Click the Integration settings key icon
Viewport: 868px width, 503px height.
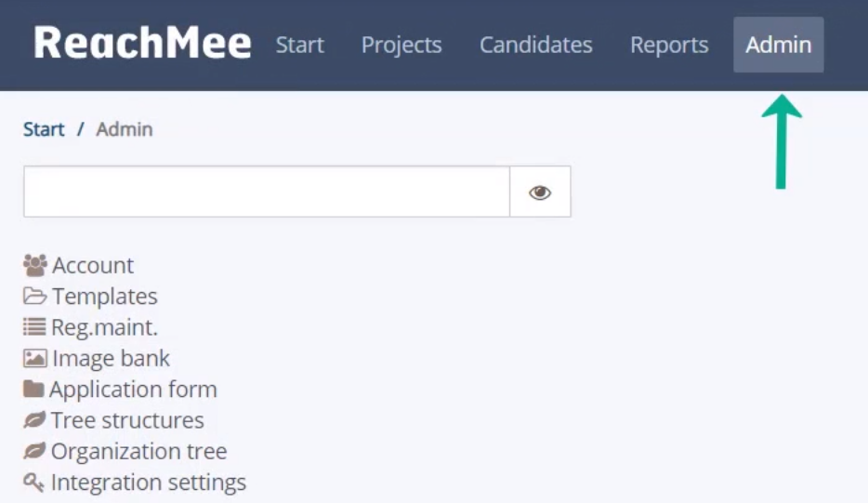(33, 482)
